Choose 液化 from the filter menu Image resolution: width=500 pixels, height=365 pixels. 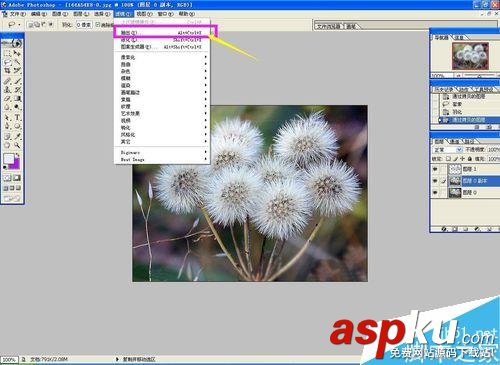162,40
